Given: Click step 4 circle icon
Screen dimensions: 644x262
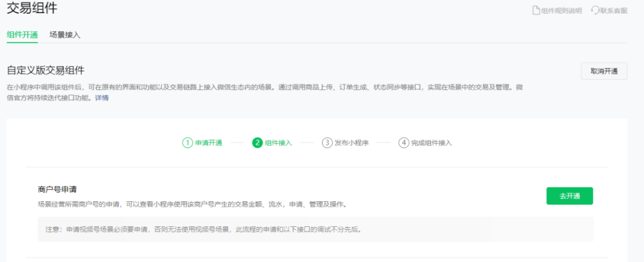Looking at the screenshot, I should (x=404, y=143).
